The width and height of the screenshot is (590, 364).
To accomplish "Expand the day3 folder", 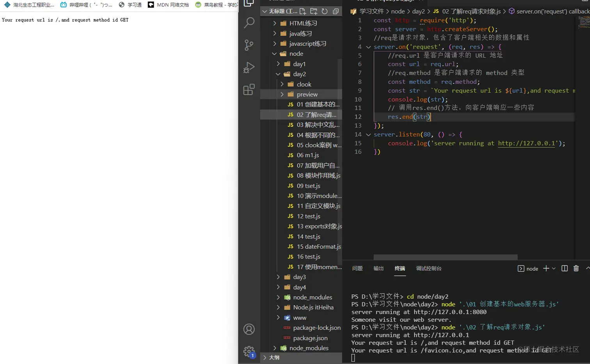I will [278, 277].
